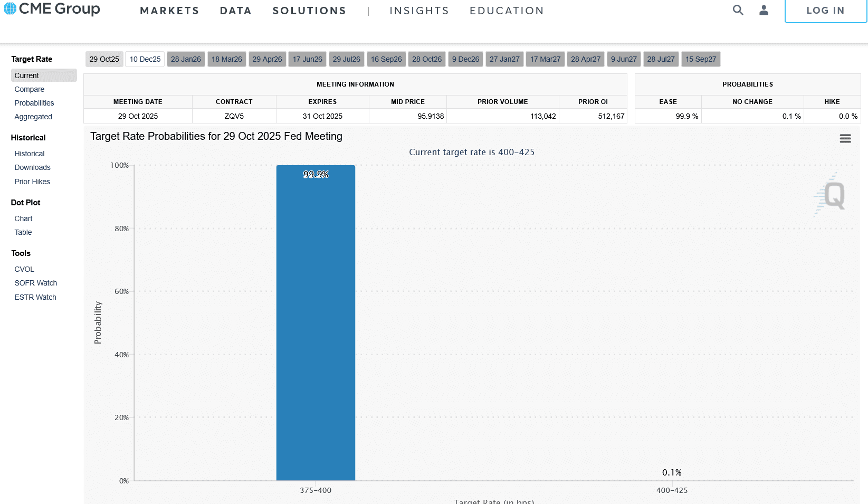Open the SOFR Watch tool
The height and width of the screenshot is (504, 868).
click(36, 283)
